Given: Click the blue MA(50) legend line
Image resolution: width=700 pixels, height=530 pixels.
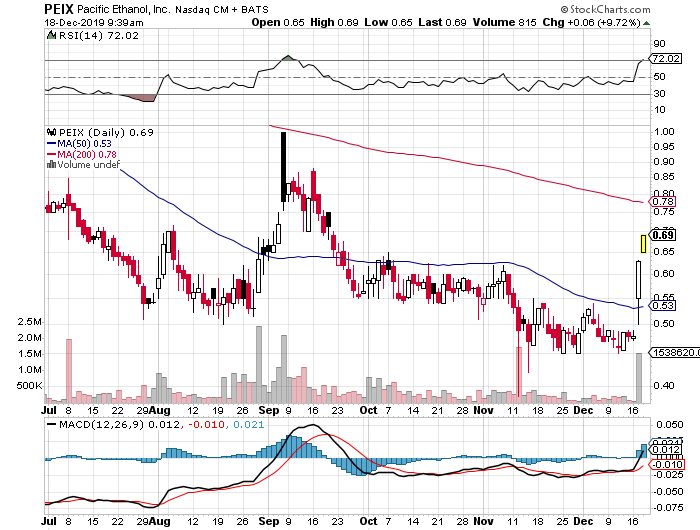Looking at the screenshot, I should [x=51, y=143].
